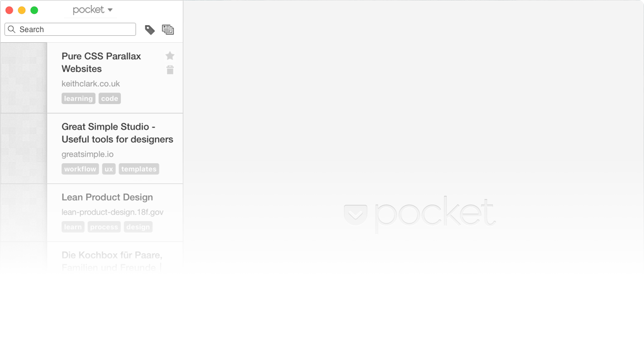644x337 pixels.
Task: Filter by the ux tag
Action: [109, 169]
